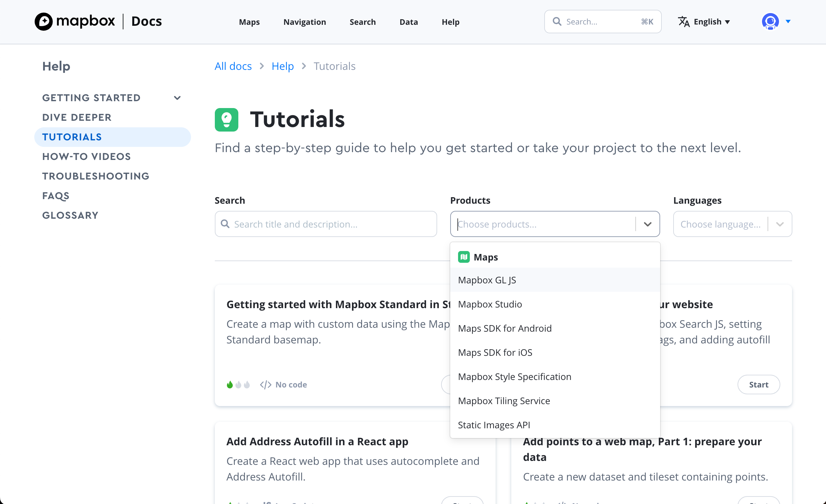Select Mapbox GL JS from product list
The width and height of the screenshot is (826, 504).
click(x=487, y=280)
